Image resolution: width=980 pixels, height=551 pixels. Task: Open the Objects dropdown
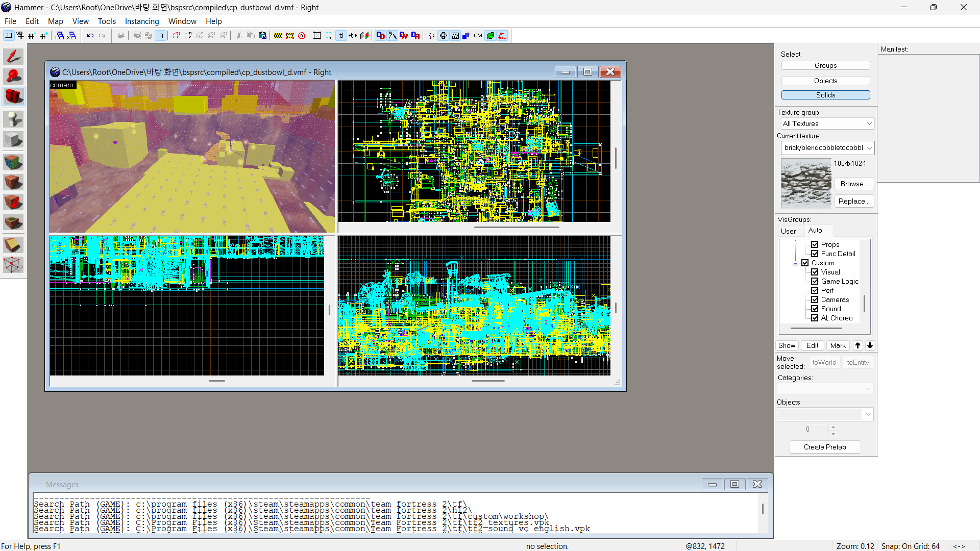click(x=825, y=414)
